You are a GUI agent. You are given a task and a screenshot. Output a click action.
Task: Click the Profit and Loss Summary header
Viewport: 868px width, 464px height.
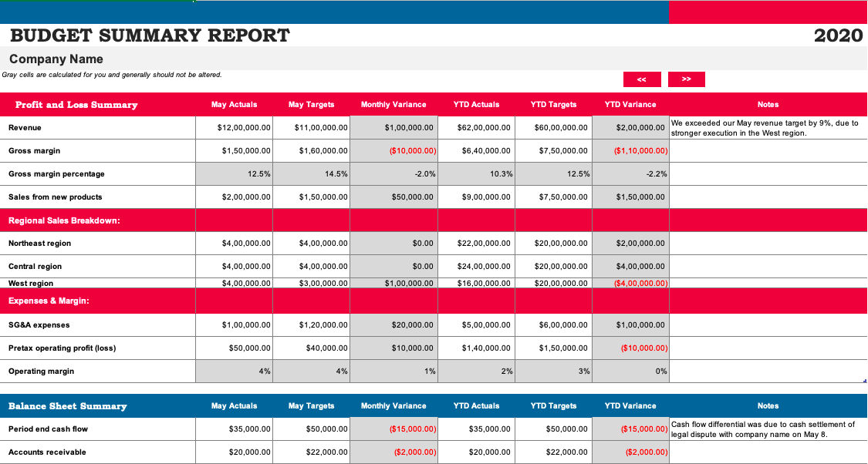(x=76, y=105)
